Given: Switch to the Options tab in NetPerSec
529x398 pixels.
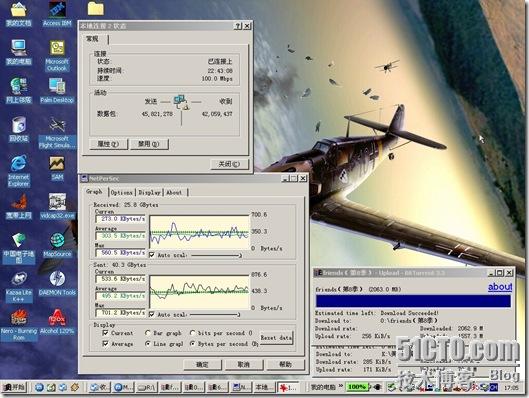Looking at the screenshot, I should pyautogui.click(x=121, y=192).
